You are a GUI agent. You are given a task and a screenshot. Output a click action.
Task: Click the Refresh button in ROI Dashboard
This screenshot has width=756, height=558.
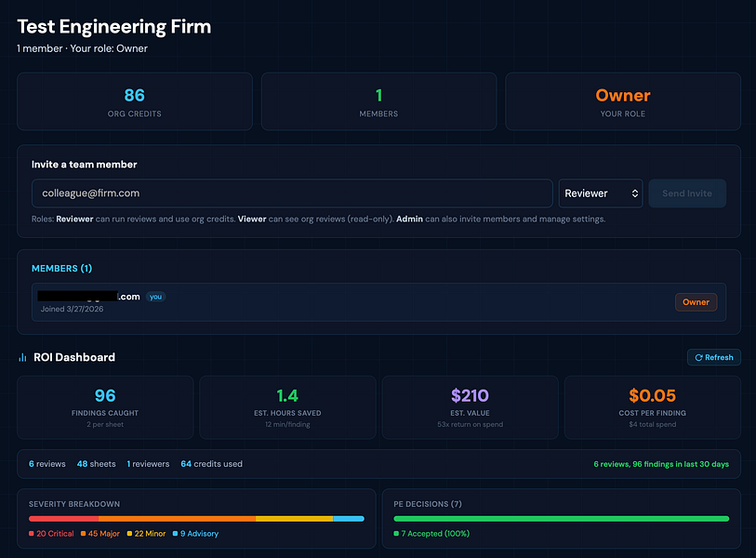[x=713, y=357]
